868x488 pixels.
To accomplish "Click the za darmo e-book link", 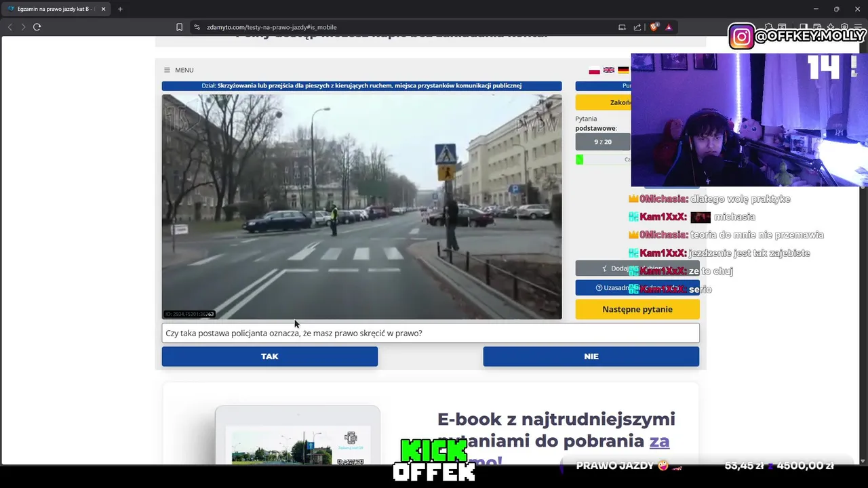I will [x=659, y=441].
